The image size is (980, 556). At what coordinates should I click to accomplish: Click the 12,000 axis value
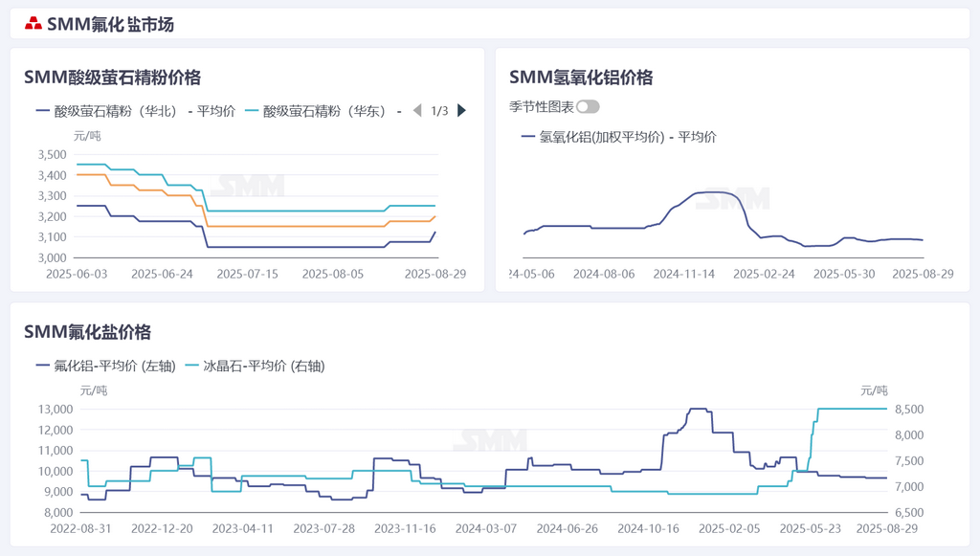(x=56, y=430)
